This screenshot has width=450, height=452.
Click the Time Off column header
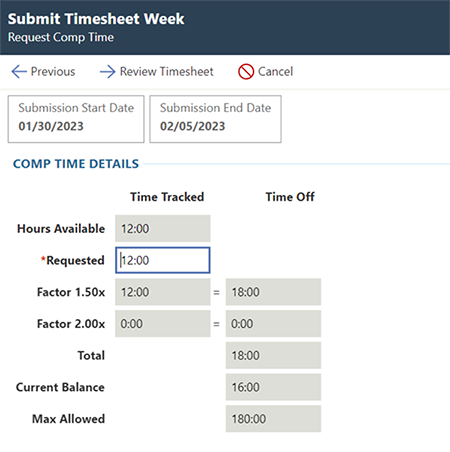click(x=290, y=197)
